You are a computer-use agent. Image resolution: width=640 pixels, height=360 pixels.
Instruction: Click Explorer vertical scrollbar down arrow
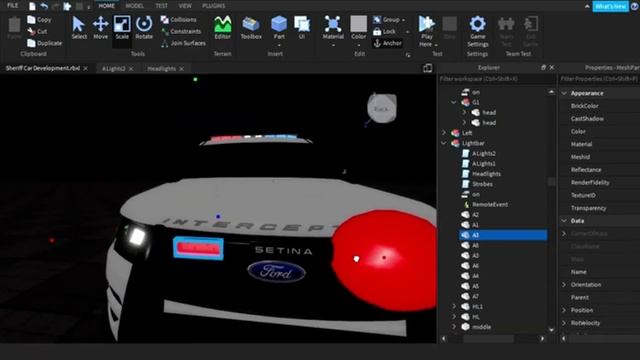click(551, 330)
